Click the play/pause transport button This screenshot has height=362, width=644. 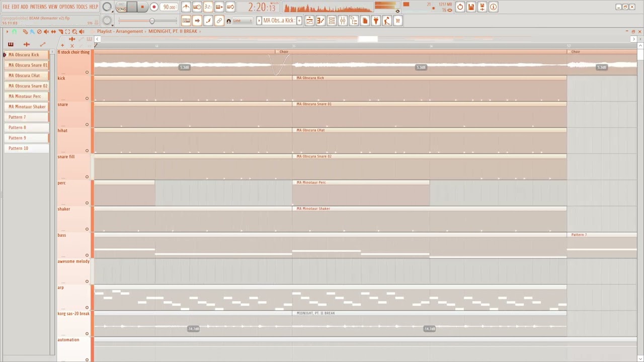click(132, 7)
